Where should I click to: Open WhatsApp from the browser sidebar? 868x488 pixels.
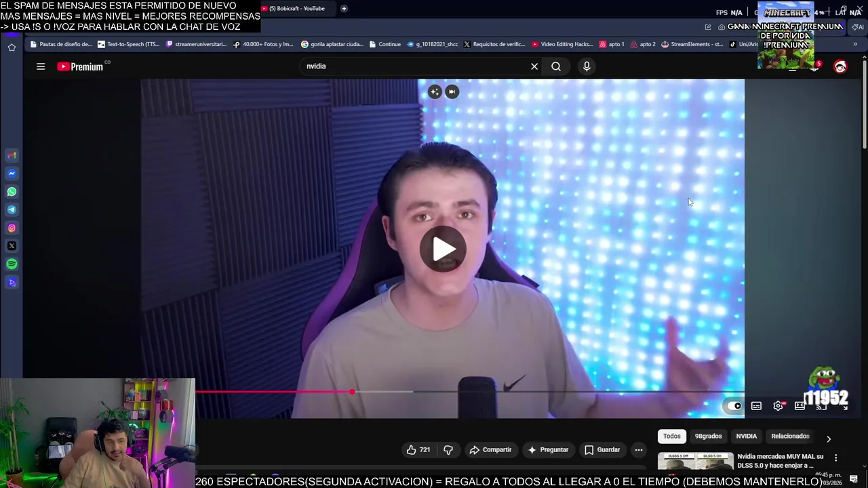pyautogui.click(x=12, y=192)
